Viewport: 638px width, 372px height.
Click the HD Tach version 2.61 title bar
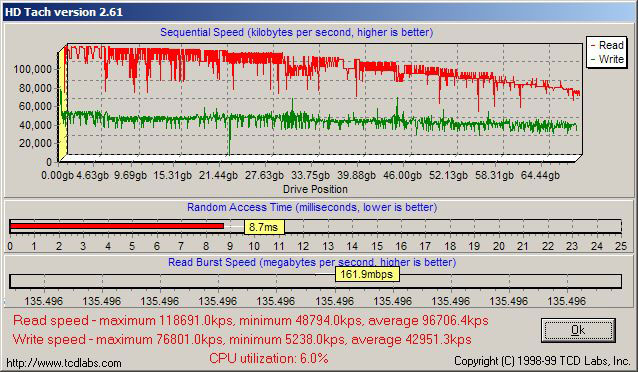tap(319, 11)
